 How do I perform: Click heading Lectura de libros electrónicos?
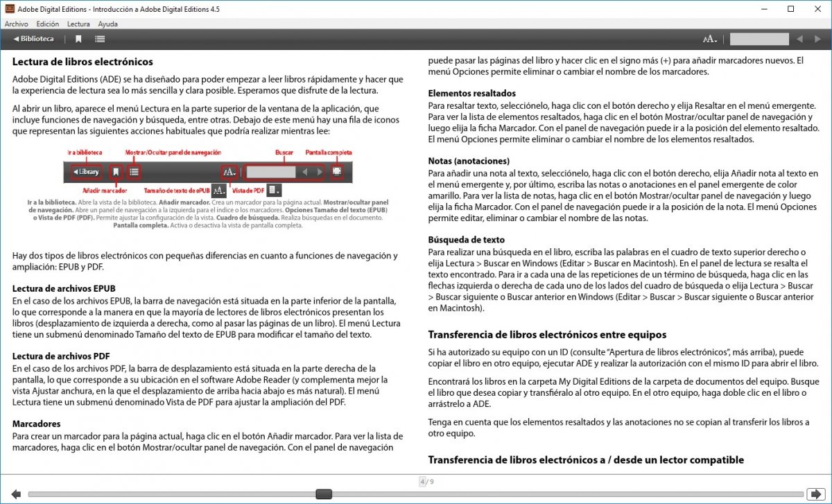click(83, 62)
